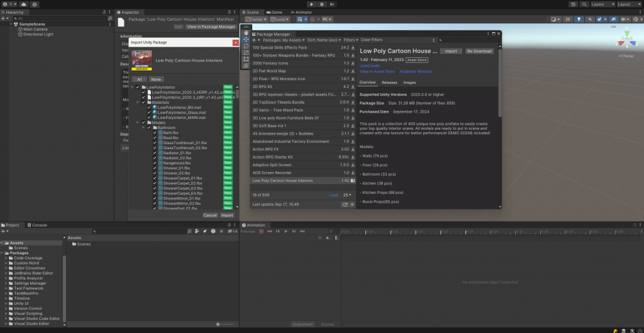Click favorites star icon in Project panel
Screen dimensions: 644x333
point(221,232)
